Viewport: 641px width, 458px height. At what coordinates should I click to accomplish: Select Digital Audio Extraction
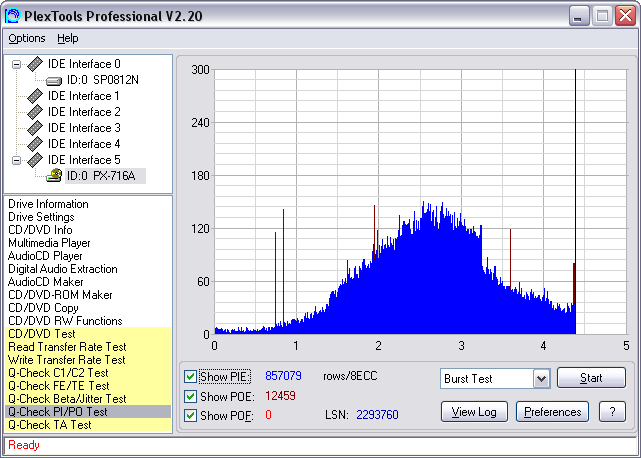pyautogui.click(x=63, y=269)
